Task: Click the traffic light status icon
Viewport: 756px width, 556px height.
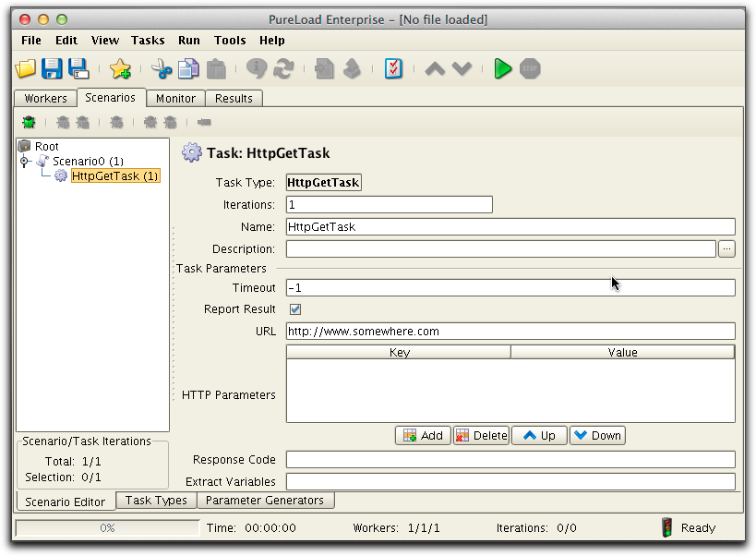Action: tap(666, 527)
